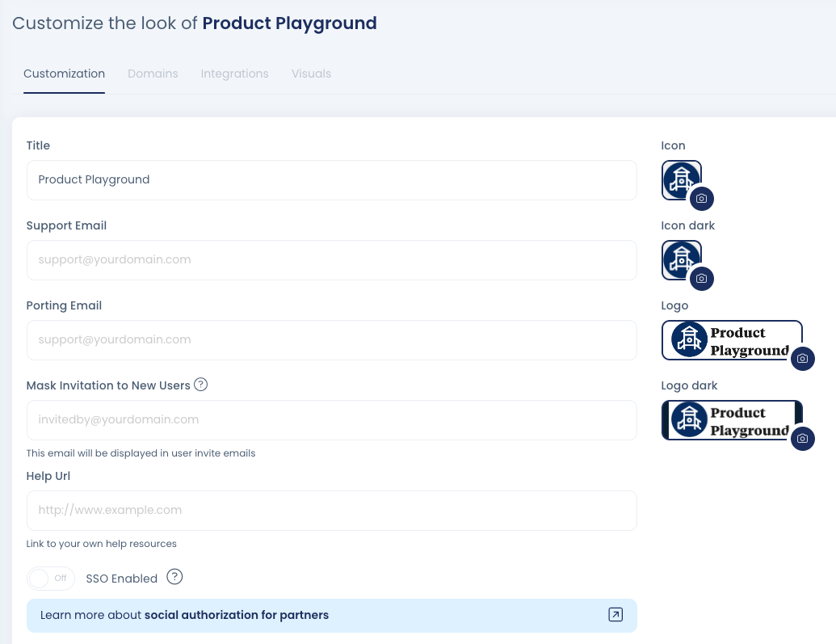
Task: Select the Mask Invitation email field
Action: 331,419
